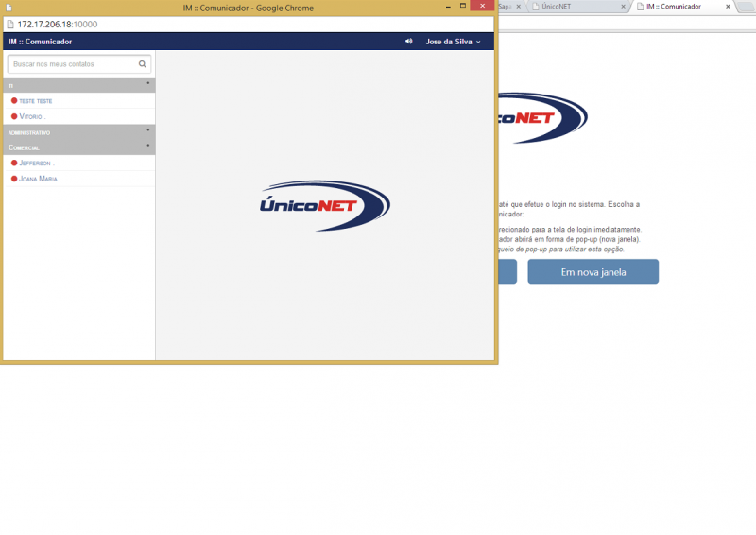Screen dimensions: 756x535
Task: Maximize the IM :: Comunicador popup window
Action: pos(463,6)
